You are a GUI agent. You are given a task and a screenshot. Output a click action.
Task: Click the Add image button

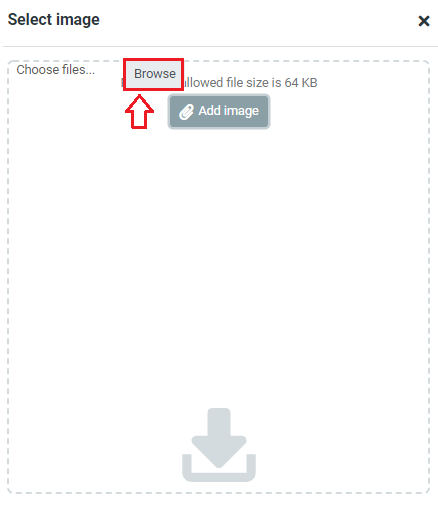[x=219, y=111]
